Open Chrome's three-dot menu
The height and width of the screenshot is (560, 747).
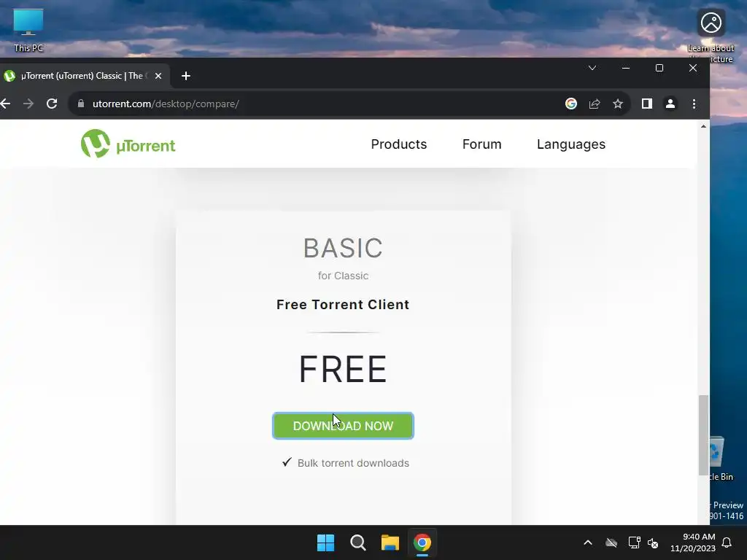(x=694, y=104)
